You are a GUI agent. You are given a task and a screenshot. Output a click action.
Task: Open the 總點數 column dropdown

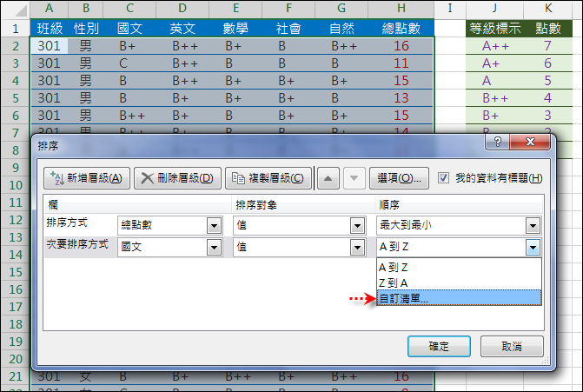point(214,225)
